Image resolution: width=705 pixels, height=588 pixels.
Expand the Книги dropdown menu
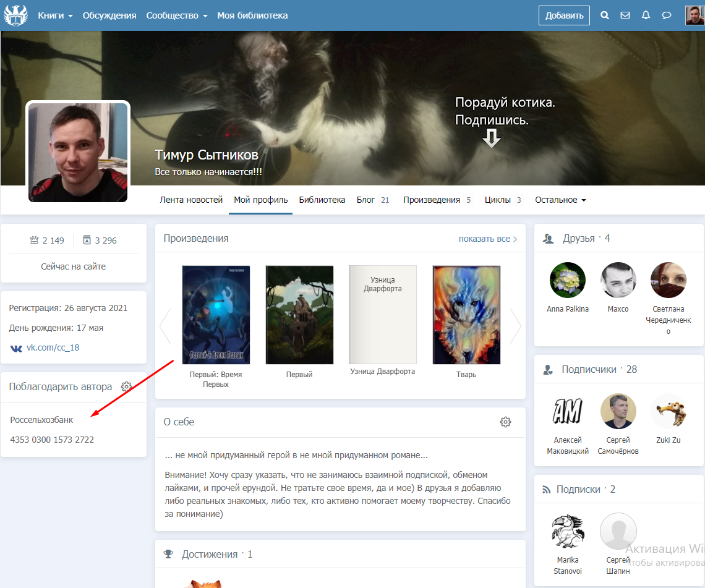coord(55,15)
